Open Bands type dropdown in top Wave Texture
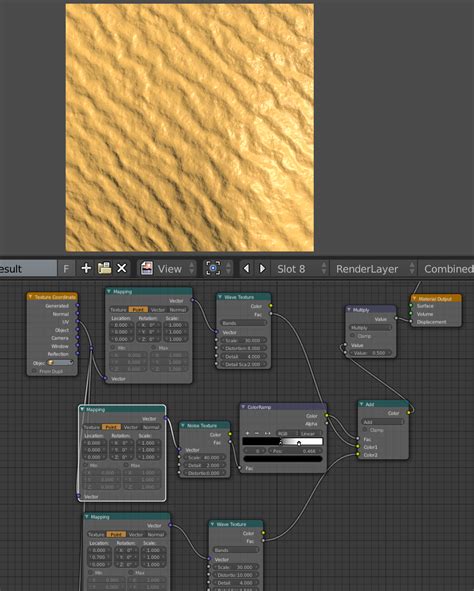Image resolution: width=474 pixels, height=591 pixels. click(x=243, y=323)
